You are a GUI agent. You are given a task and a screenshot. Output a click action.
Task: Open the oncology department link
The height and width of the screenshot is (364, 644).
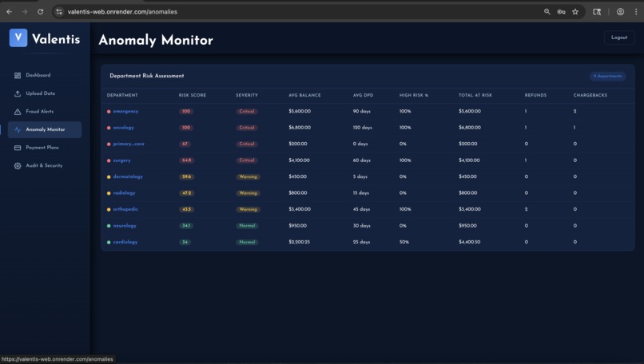coord(124,128)
